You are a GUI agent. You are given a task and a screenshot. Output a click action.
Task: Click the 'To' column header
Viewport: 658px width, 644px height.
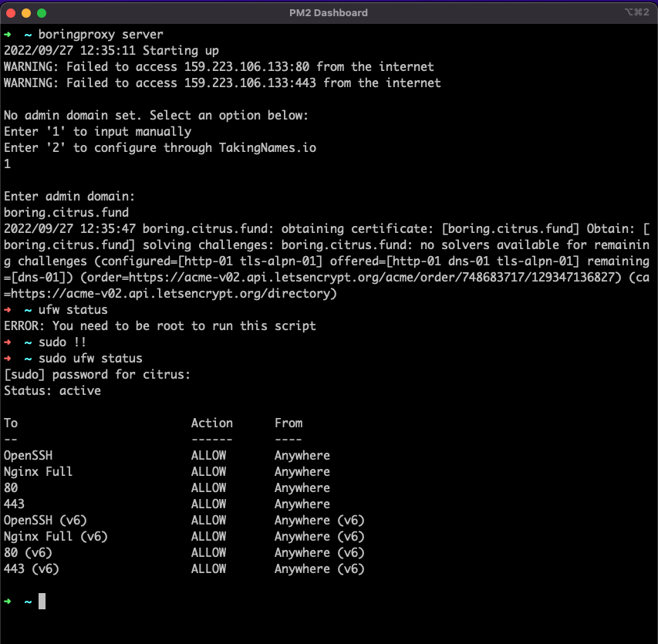[11, 423]
